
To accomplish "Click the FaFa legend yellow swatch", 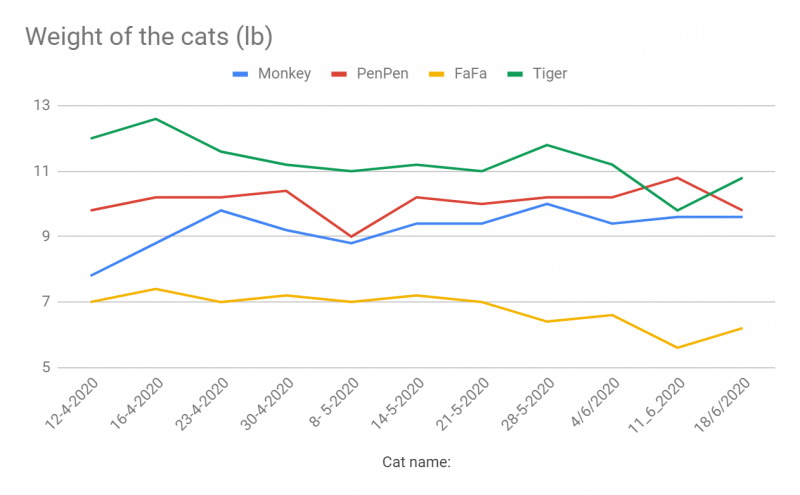I will point(437,73).
